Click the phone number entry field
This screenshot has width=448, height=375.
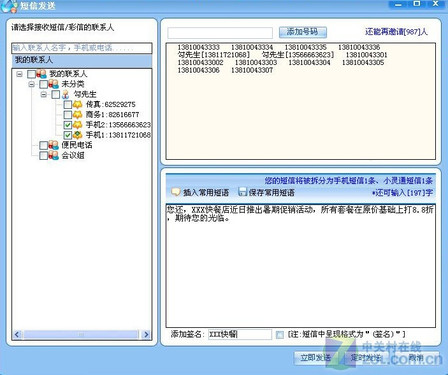220,33
